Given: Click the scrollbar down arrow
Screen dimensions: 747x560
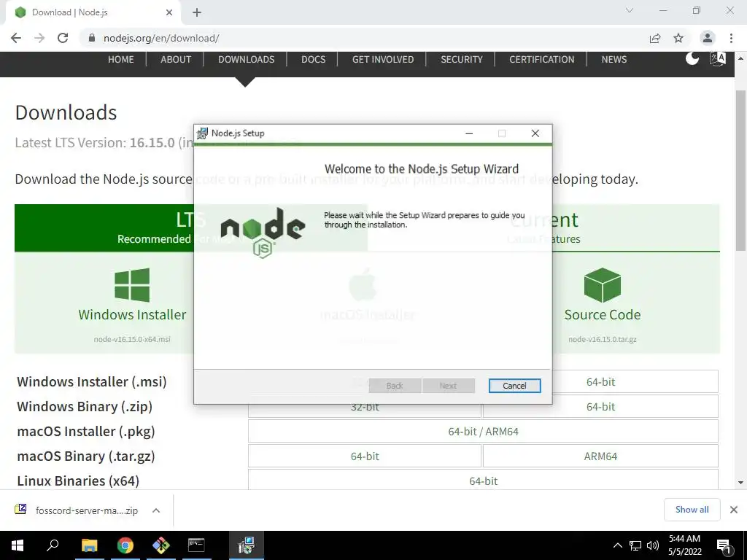Looking at the screenshot, I should click(x=740, y=483).
